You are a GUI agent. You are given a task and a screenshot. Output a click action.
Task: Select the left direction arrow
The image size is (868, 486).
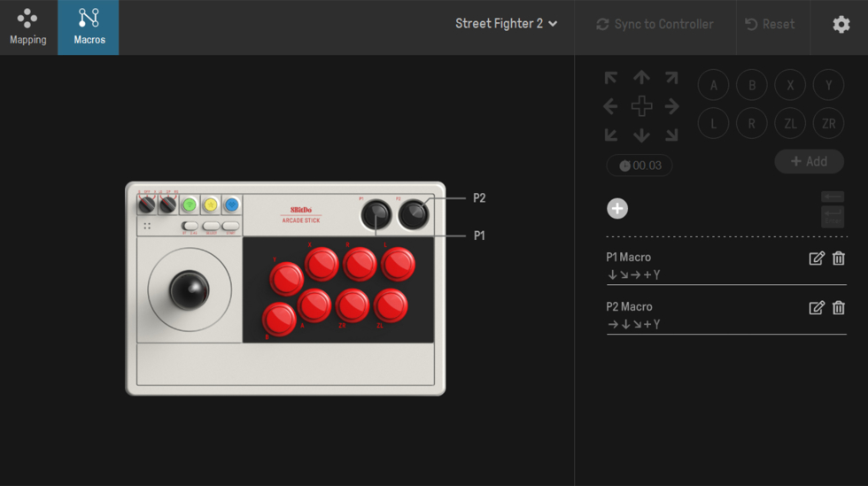click(x=610, y=106)
